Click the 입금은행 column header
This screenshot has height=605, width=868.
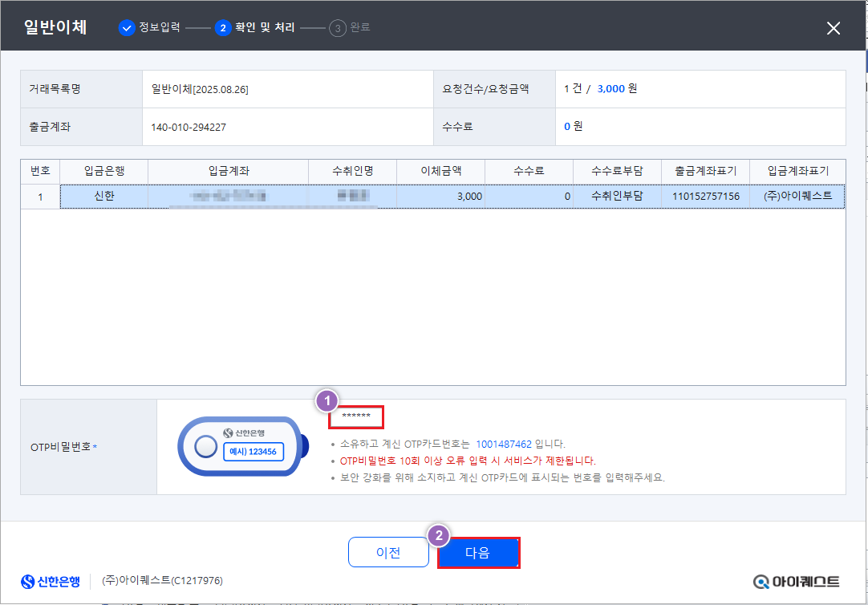pyautogui.click(x=104, y=171)
